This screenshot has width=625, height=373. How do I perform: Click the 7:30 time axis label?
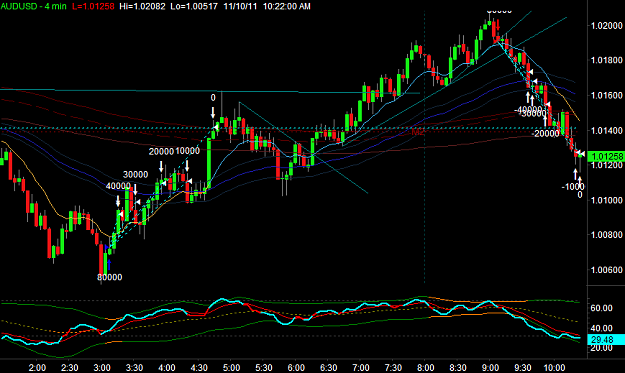[x=393, y=367]
